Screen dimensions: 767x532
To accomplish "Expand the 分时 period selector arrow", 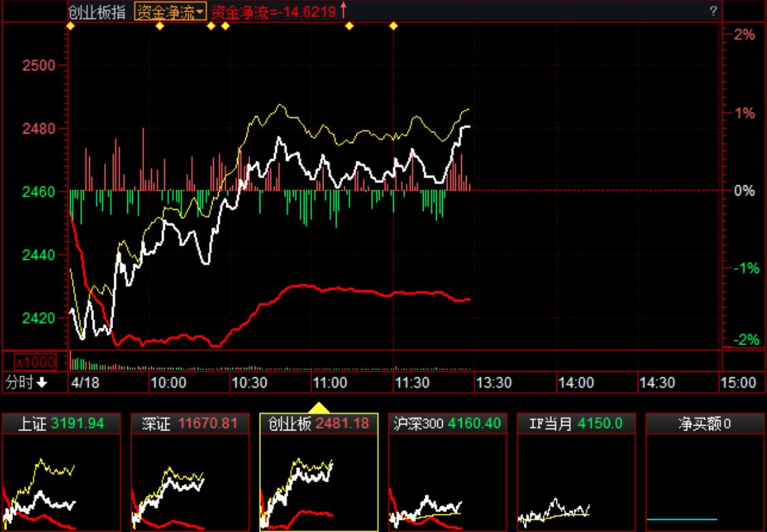I will click(x=42, y=383).
